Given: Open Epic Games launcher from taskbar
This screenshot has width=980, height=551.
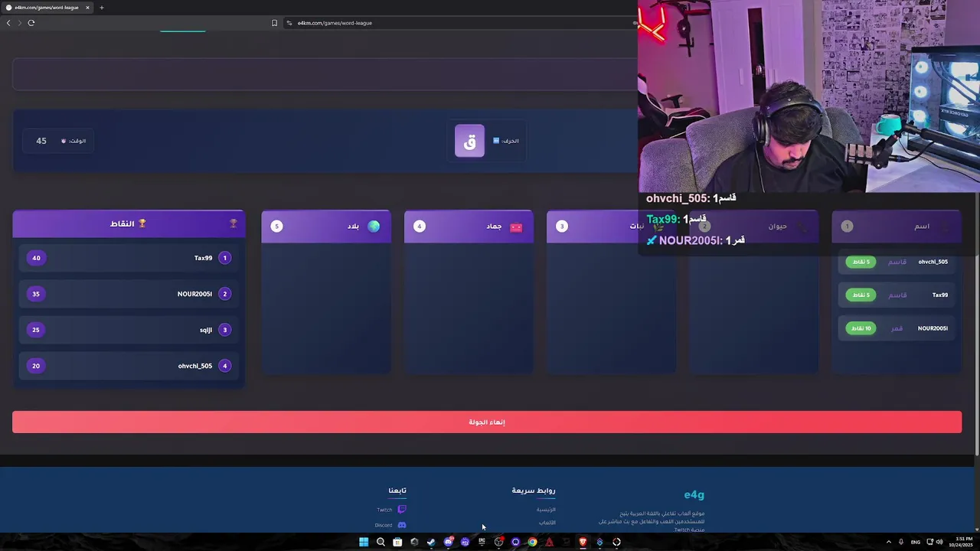Looking at the screenshot, I should click(x=482, y=542).
